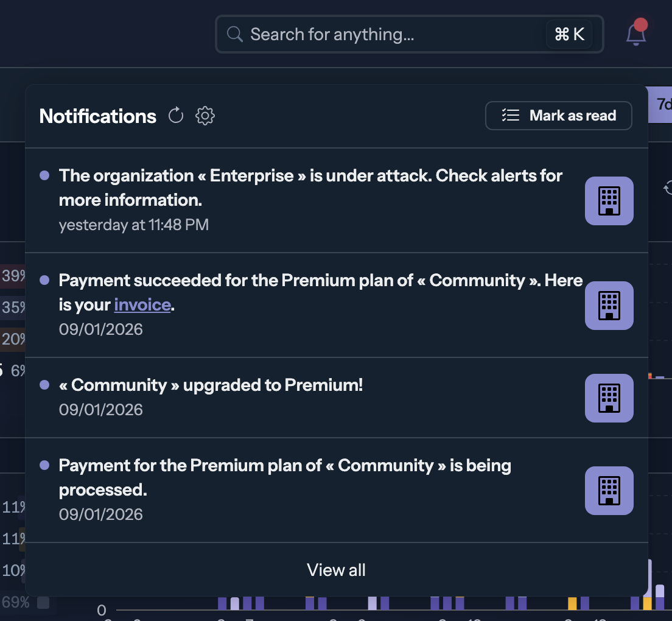Click building icon beside Payment succeeded notification
Screen dimensions: 672x621
(x=609, y=306)
